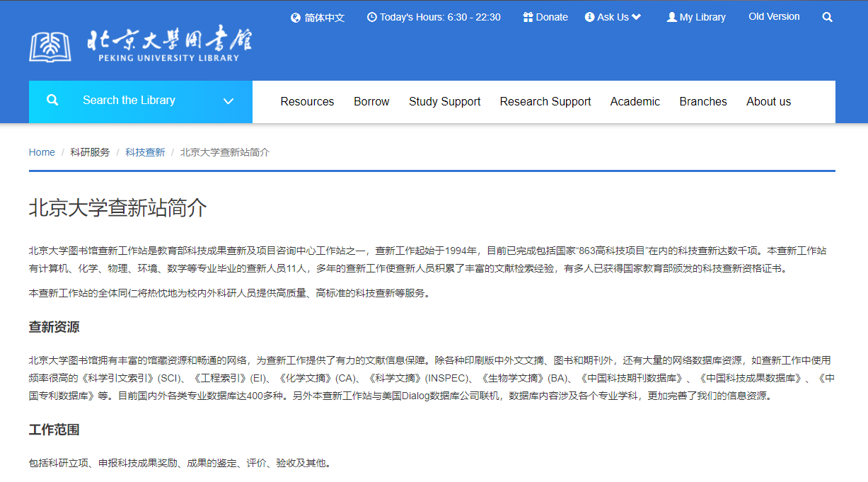Click the magnifier inside the Search the Library bar
This screenshot has width=868, height=482.
[x=52, y=100]
